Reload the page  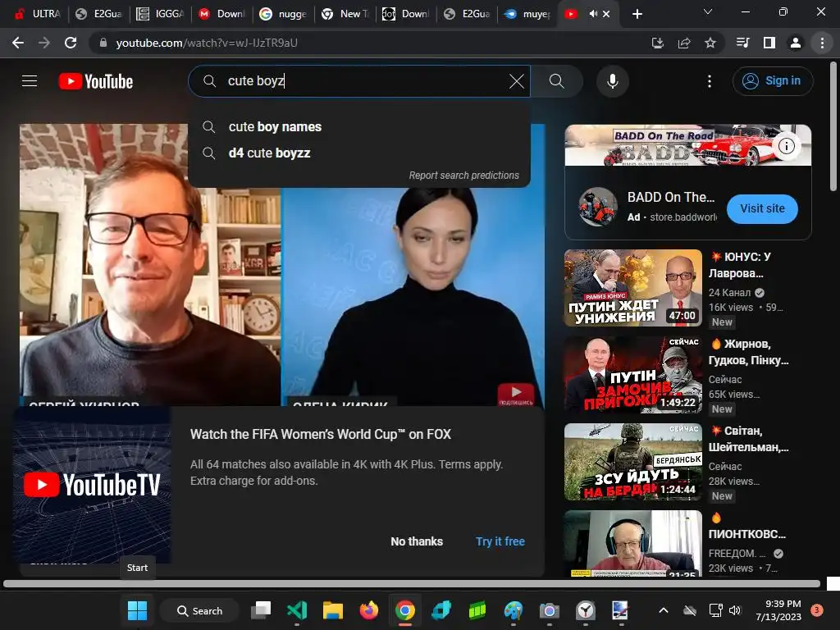(x=71, y=43)
